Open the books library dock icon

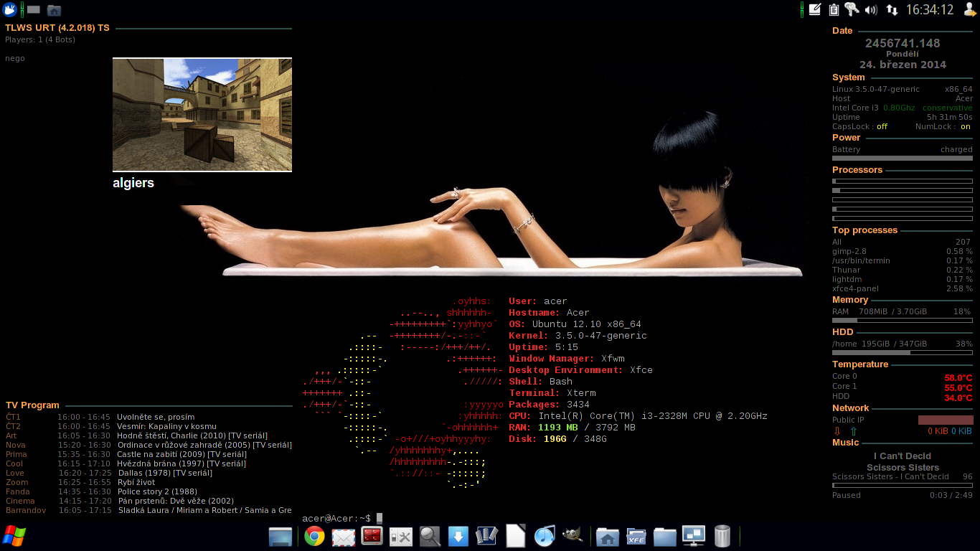(487, 536)
